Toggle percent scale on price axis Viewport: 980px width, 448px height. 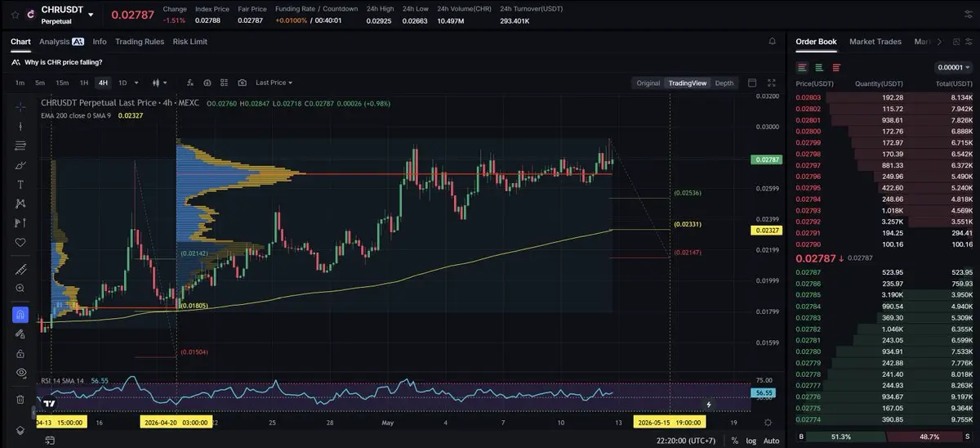(x=735, y=441)
